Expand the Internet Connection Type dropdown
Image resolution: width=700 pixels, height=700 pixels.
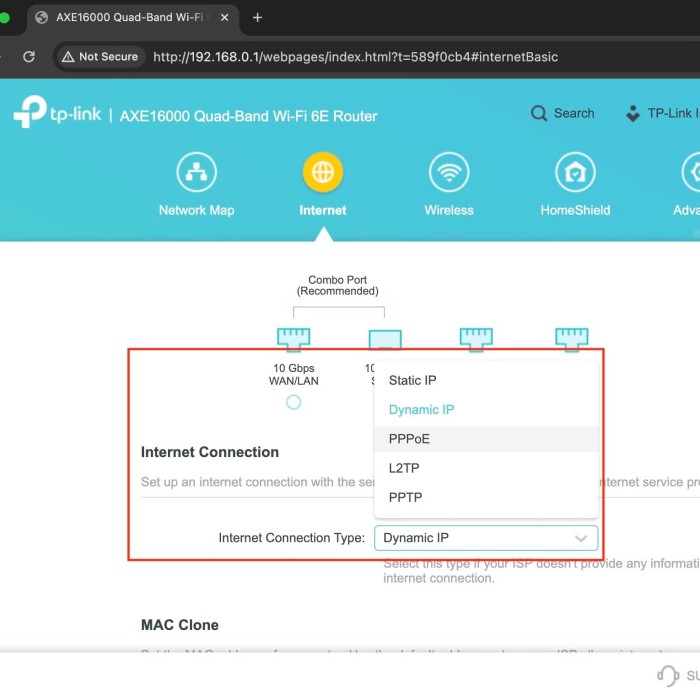tap(486, 538)
